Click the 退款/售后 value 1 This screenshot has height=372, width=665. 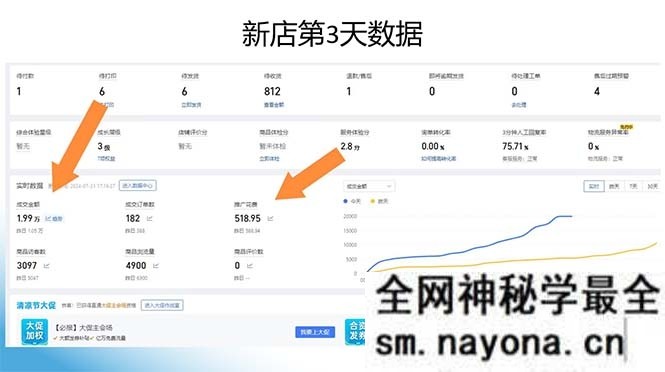pyautogui.click(x=349, y=91)
